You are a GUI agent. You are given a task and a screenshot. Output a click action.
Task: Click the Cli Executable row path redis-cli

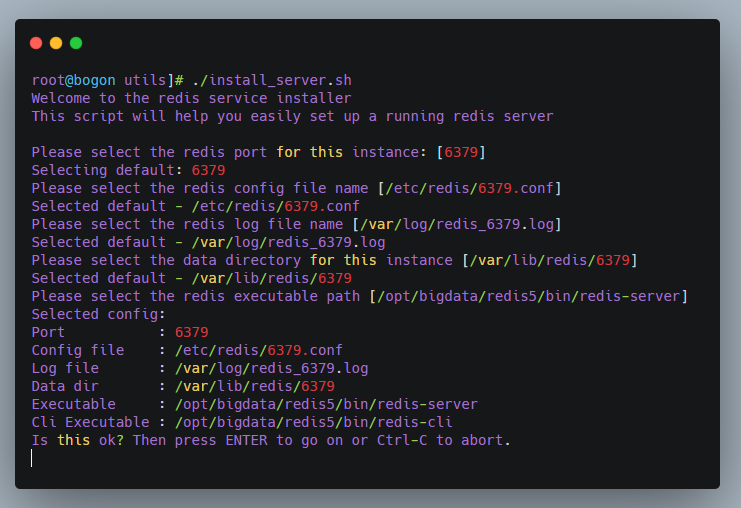tap(313, 422)
